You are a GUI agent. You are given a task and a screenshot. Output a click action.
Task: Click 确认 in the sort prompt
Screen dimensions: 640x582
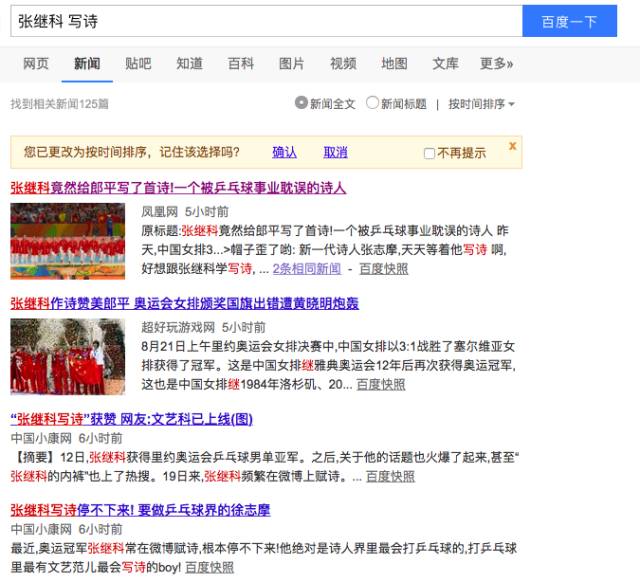click(x=284, y=152)
